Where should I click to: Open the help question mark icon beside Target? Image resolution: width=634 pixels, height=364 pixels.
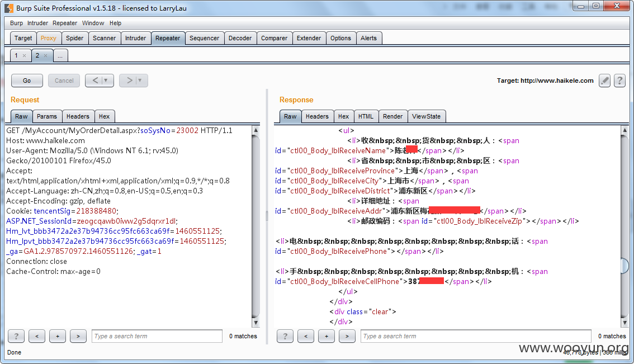[x=619, y=81]
